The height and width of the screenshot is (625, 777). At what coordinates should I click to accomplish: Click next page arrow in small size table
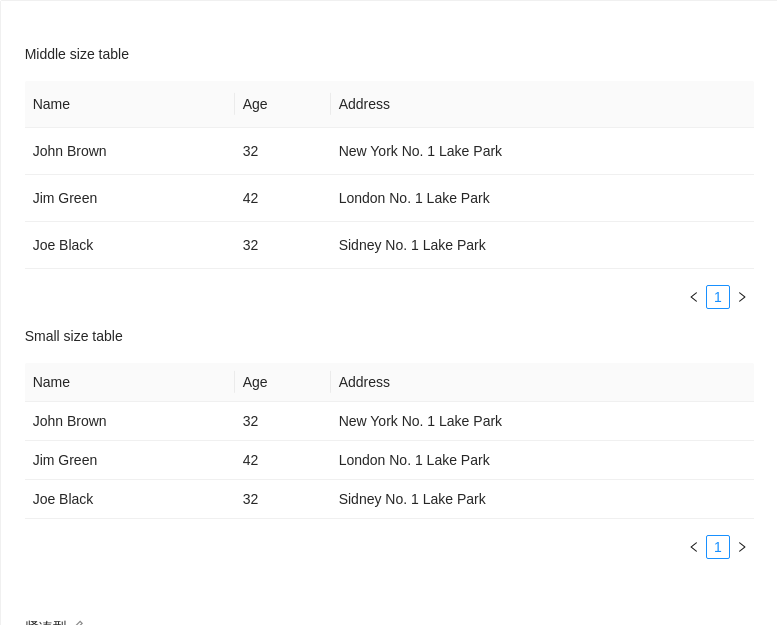pos(742,547)
